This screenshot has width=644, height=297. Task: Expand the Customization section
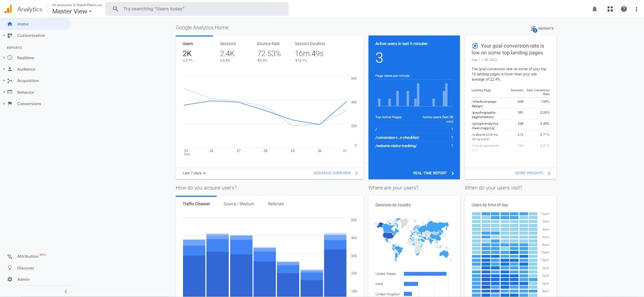tap(4, 35)
